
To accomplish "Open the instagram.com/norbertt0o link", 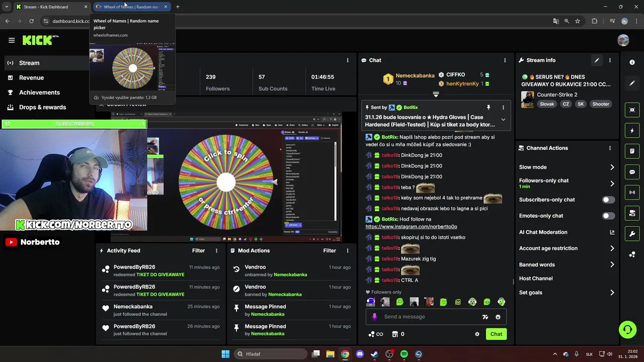I will tap(411, 227).
